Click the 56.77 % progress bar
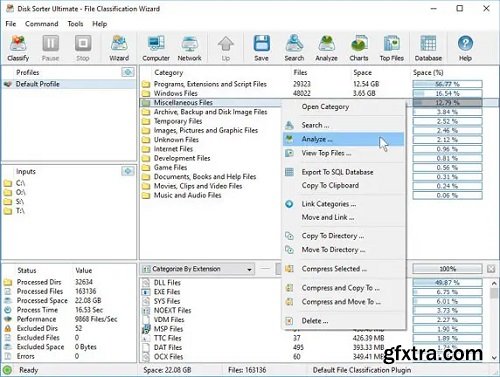Image resolution: width=500 pixels, height=377 pixels. pyautogui.click(x=447, y=84)
